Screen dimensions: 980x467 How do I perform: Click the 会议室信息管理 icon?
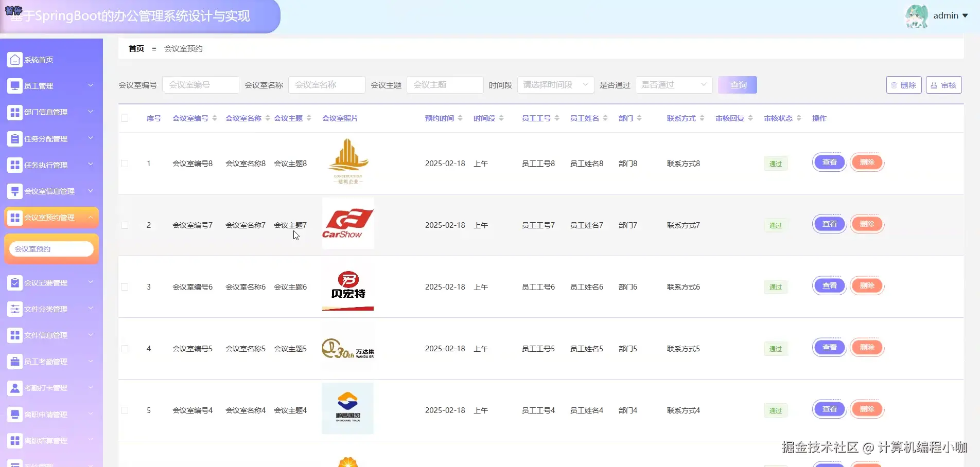pyautogui.click(x=15, y=191)
